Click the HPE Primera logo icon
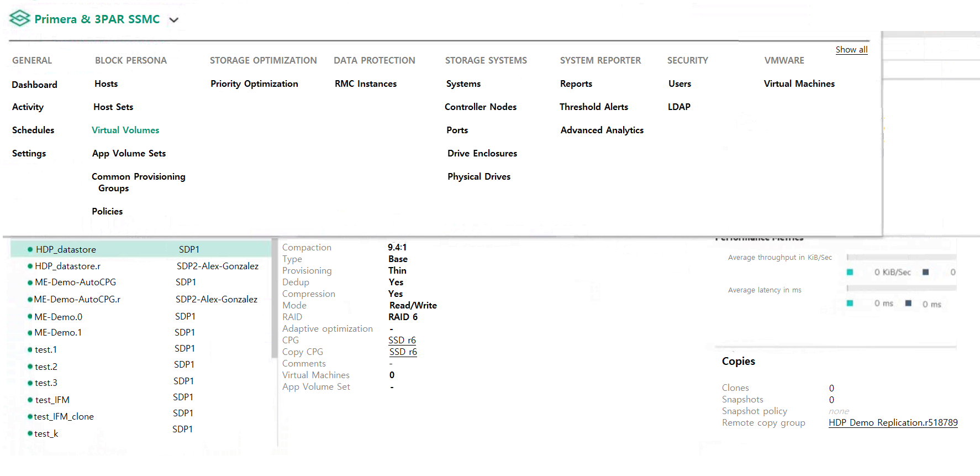Screen dimensions: 980x476 [20, 18]
